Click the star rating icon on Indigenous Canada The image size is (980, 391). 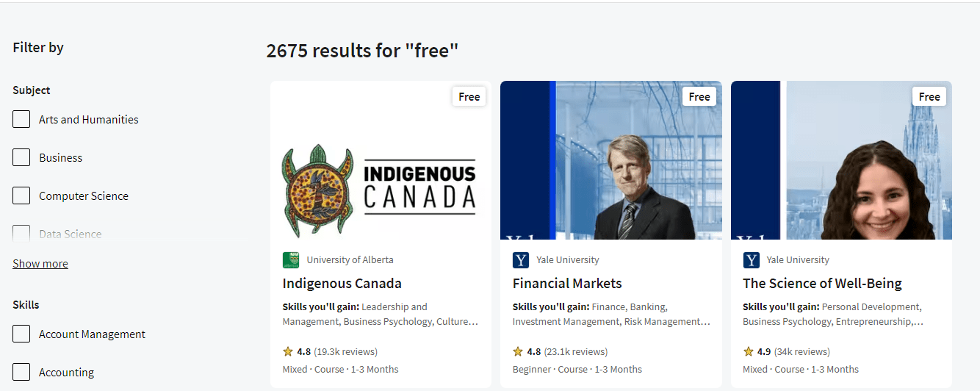(288, 351)
